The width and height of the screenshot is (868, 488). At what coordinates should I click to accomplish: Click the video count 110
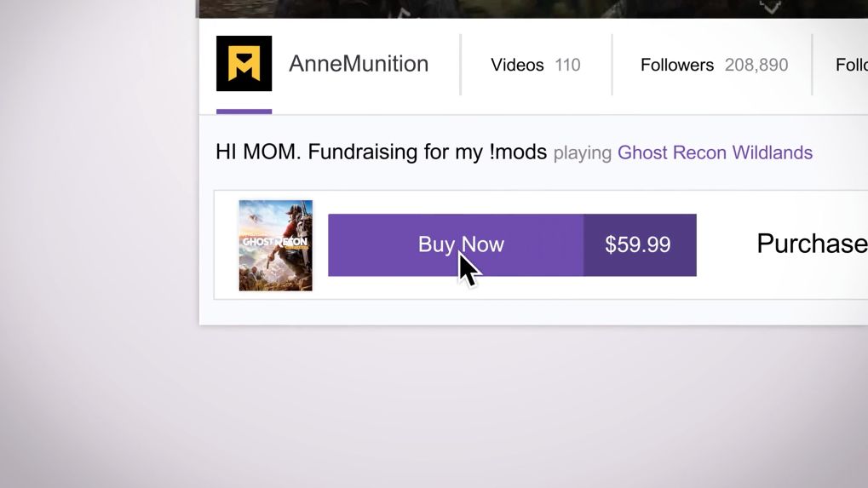(567, 65)
